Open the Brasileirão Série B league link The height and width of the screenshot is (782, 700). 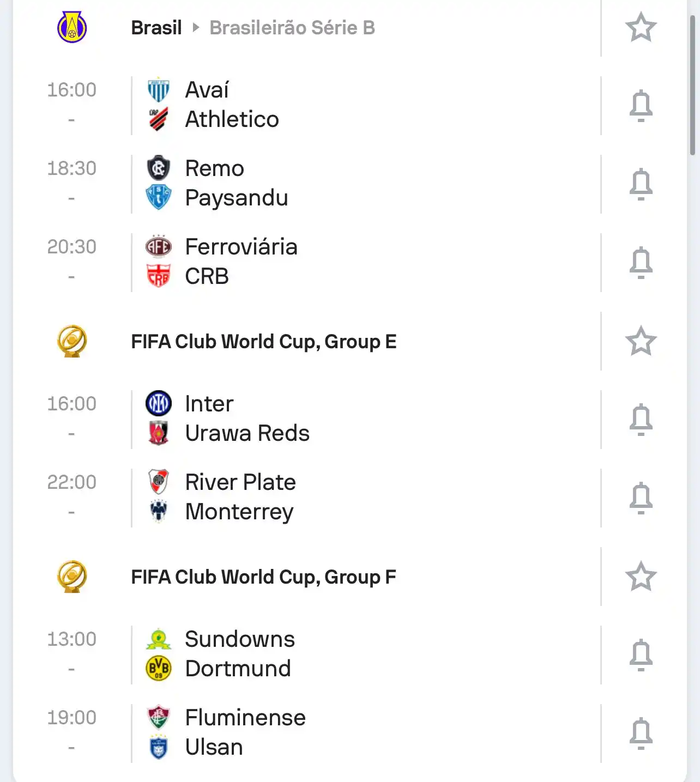point(292,28)
